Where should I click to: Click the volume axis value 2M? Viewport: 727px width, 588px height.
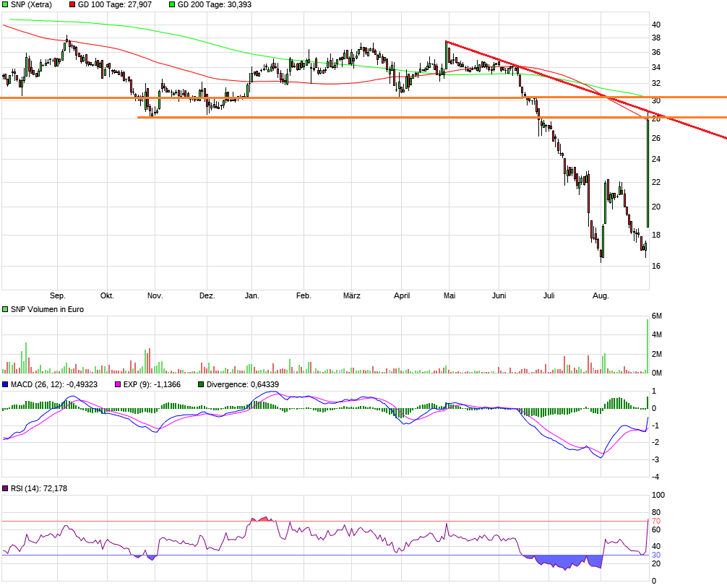(656, 355)
